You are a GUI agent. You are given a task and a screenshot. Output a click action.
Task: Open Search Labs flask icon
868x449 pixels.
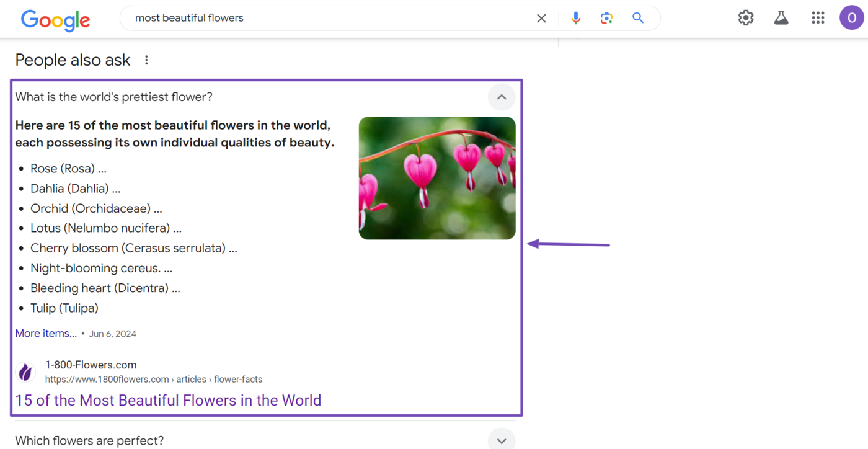tap(781, 18)
